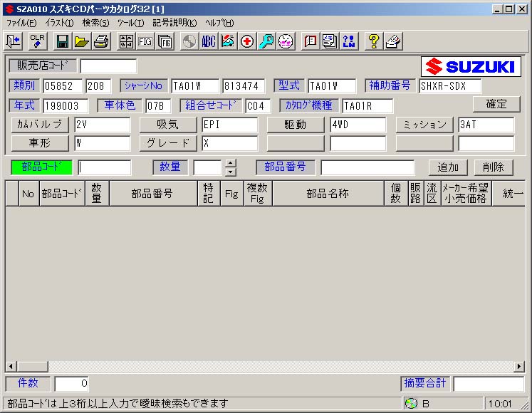Image resolution: width=532 pixels, height=413 pixels.
Task: Open the ファイル(F) menu
Action: [21, 23]
